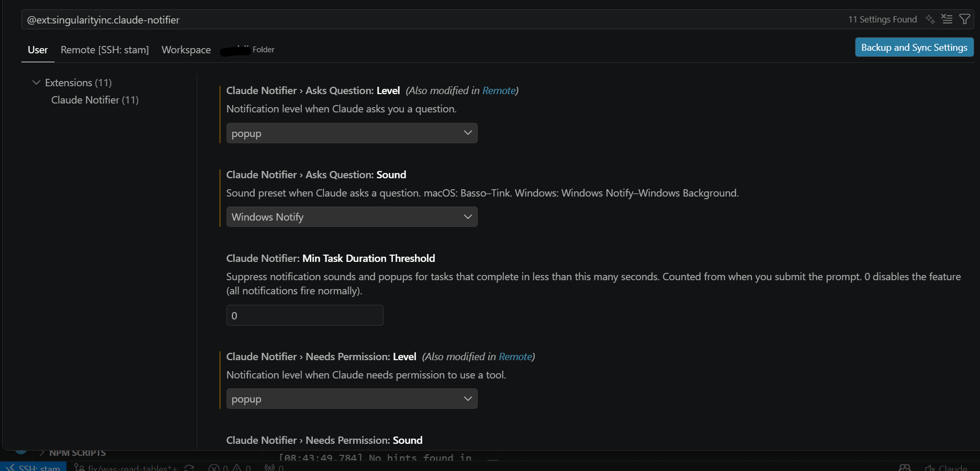Open Remote link beside Asks Question: Level
The height and width of the screenshot is (471, 980).
[499, 90]
